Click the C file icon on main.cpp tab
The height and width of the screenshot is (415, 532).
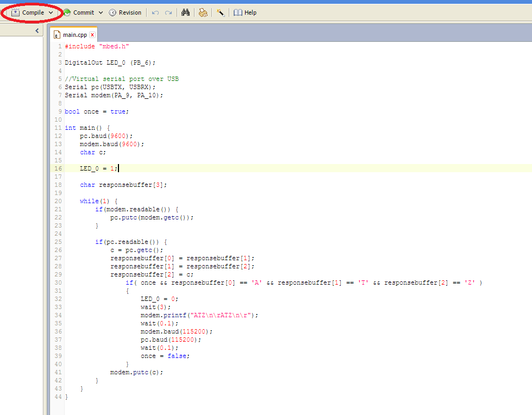(57, 35)
